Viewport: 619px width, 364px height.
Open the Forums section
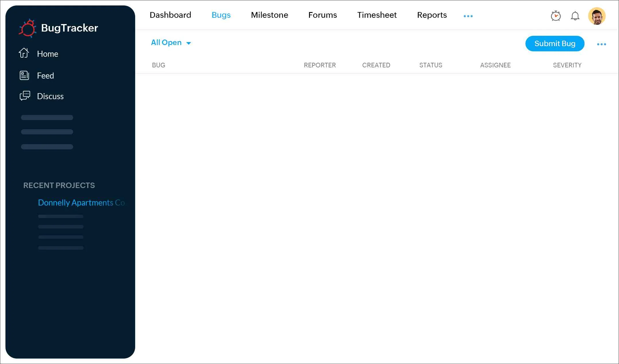tap(322, 15)
